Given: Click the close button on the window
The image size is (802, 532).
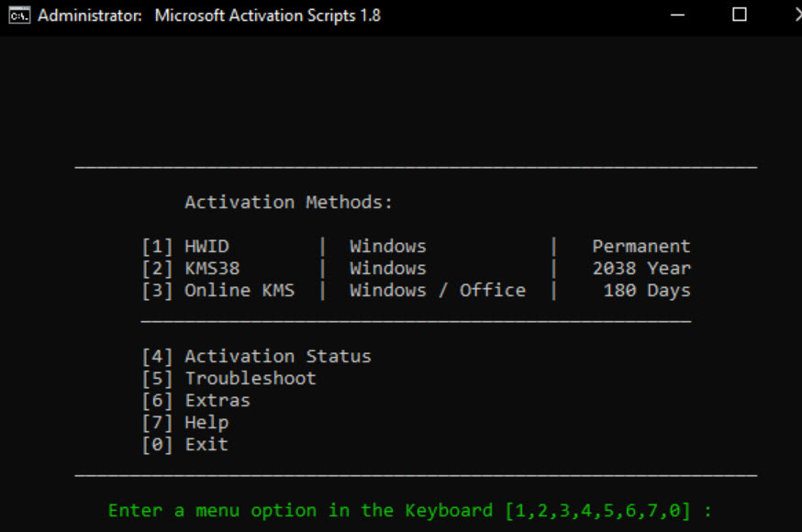Looking at the screenshot, I should pos(796,15).
